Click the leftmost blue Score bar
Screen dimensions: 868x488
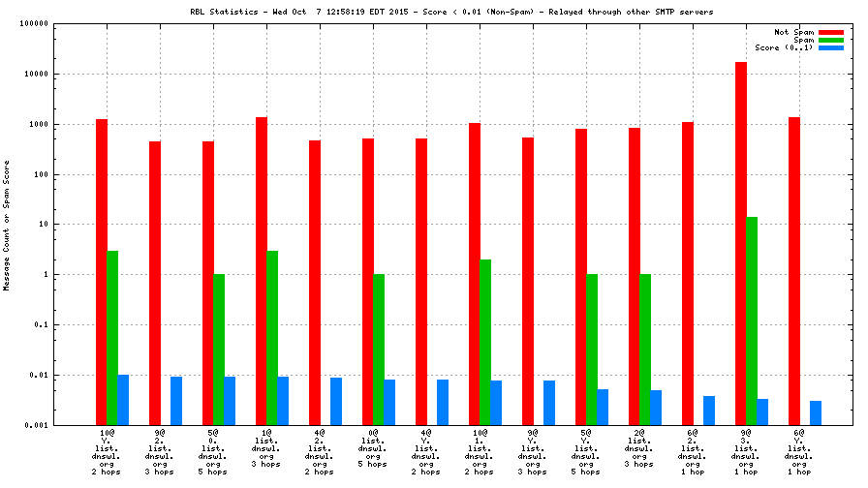123,399
